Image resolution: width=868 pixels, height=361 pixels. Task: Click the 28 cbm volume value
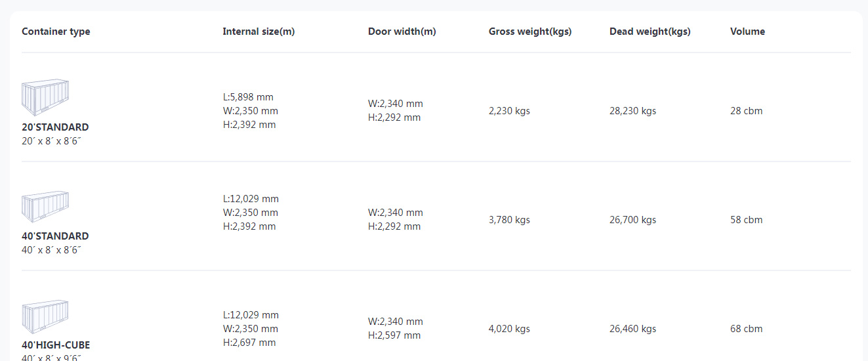747,111
